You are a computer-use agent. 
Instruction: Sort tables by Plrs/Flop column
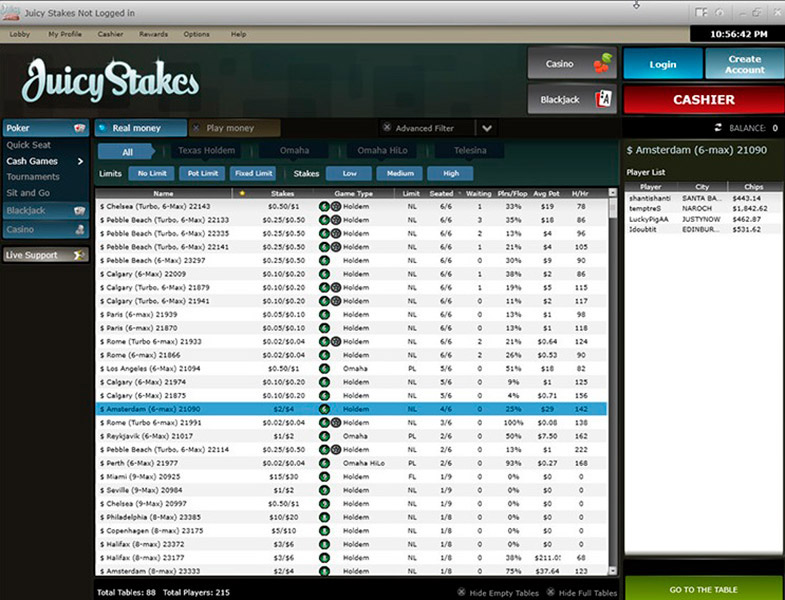coord(512,193)
